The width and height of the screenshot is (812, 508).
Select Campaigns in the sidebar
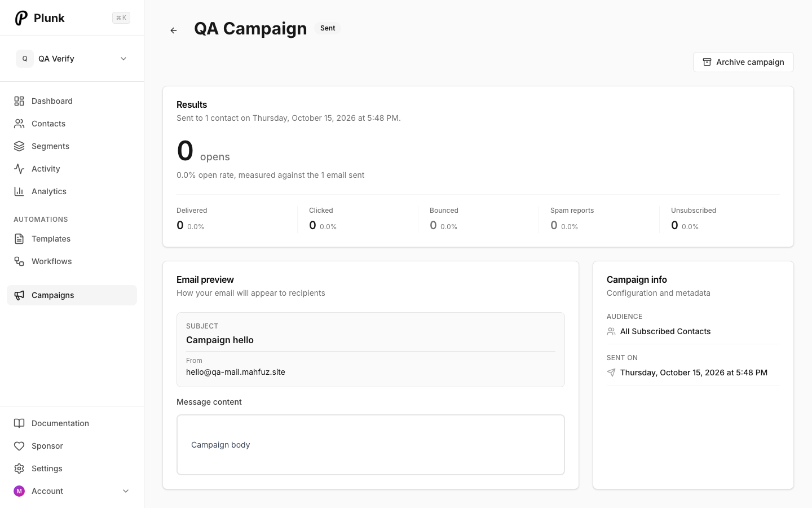coord(72,295)
